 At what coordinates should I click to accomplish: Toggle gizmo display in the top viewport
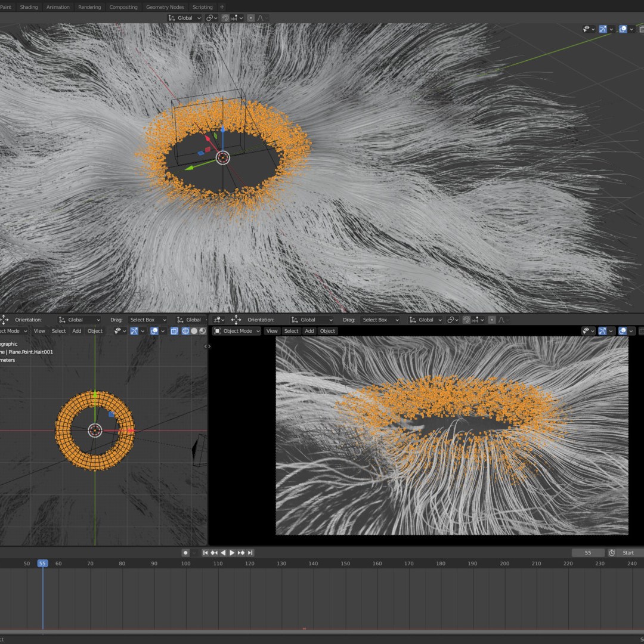(x=603, y=29)
